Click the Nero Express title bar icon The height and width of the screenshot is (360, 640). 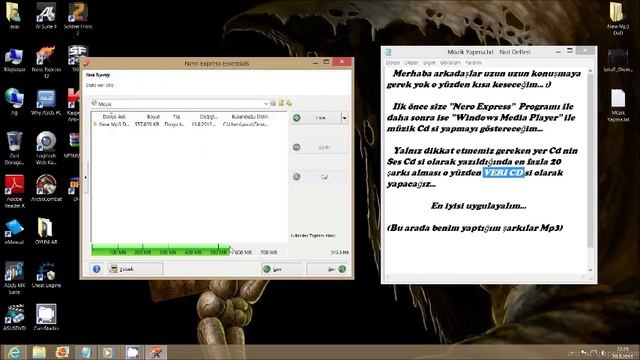point(87,63)
